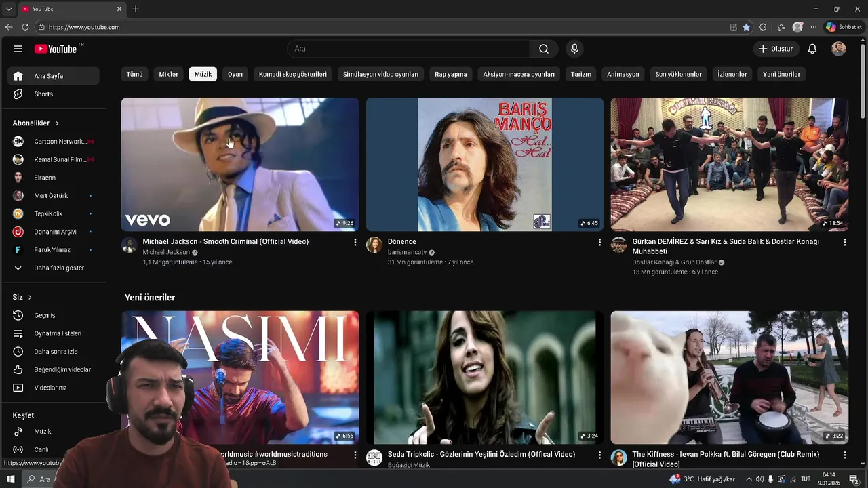The image size is (868, 488).
Task: Select Simülasyon video oyunları chip
Action: coord(380,74)
